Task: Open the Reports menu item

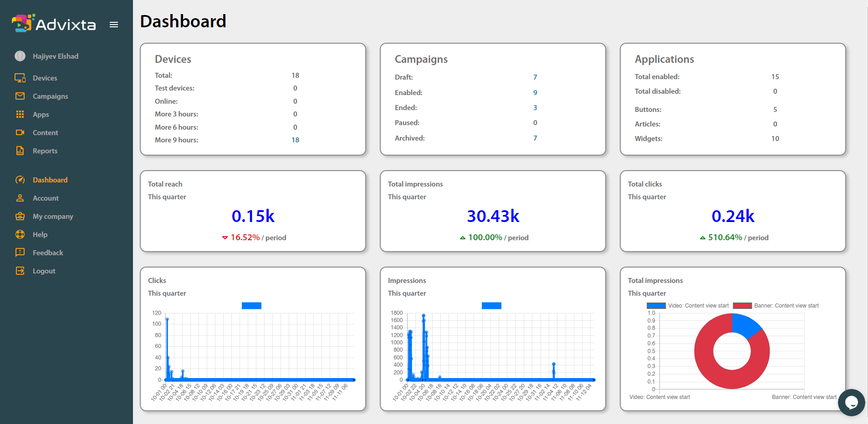Action: [45, 151]
